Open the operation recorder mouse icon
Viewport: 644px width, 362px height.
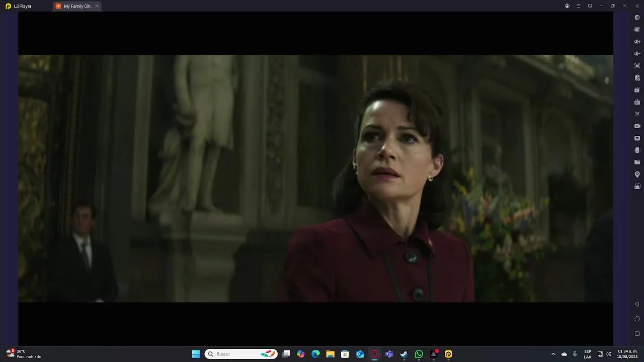coord(637,78)
